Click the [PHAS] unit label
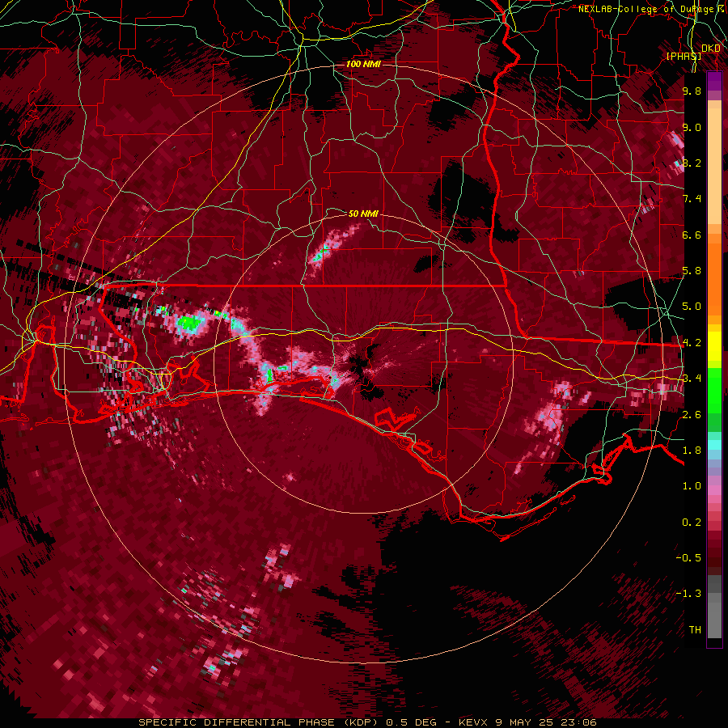This screenshot has height=728, width=728. [x=684, y=56]
